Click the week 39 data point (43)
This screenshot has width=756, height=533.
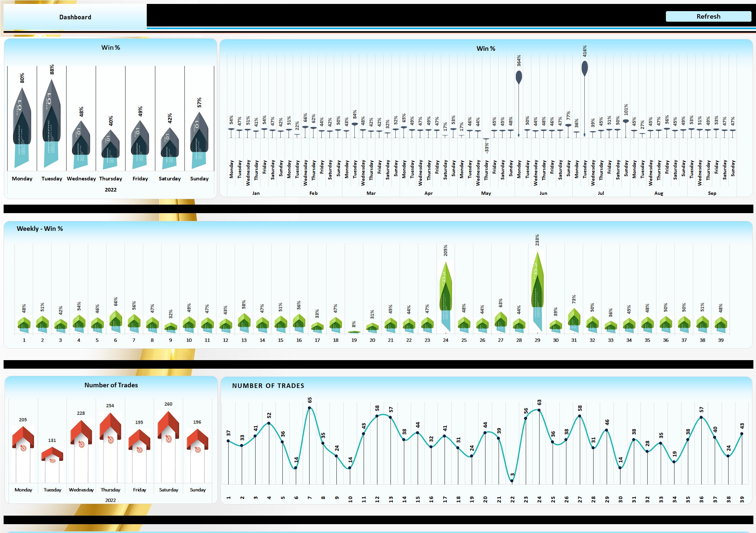[742, 434]
